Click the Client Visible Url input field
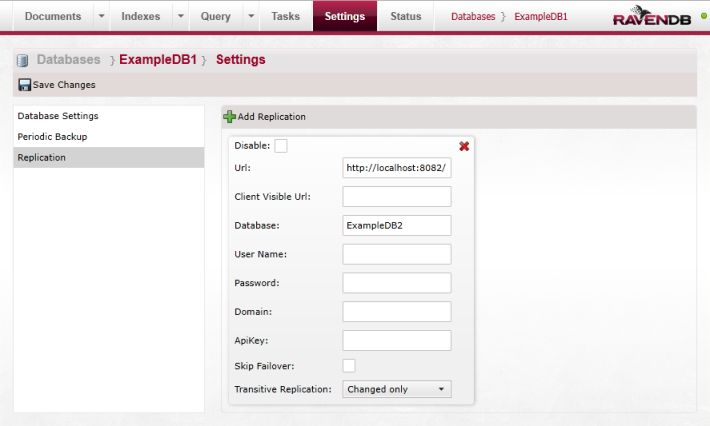 tap(397, 196)
